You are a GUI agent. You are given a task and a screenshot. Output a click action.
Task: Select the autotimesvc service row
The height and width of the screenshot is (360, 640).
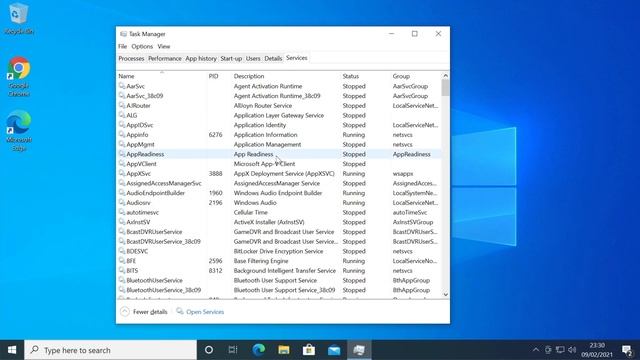tap(279, 212)
